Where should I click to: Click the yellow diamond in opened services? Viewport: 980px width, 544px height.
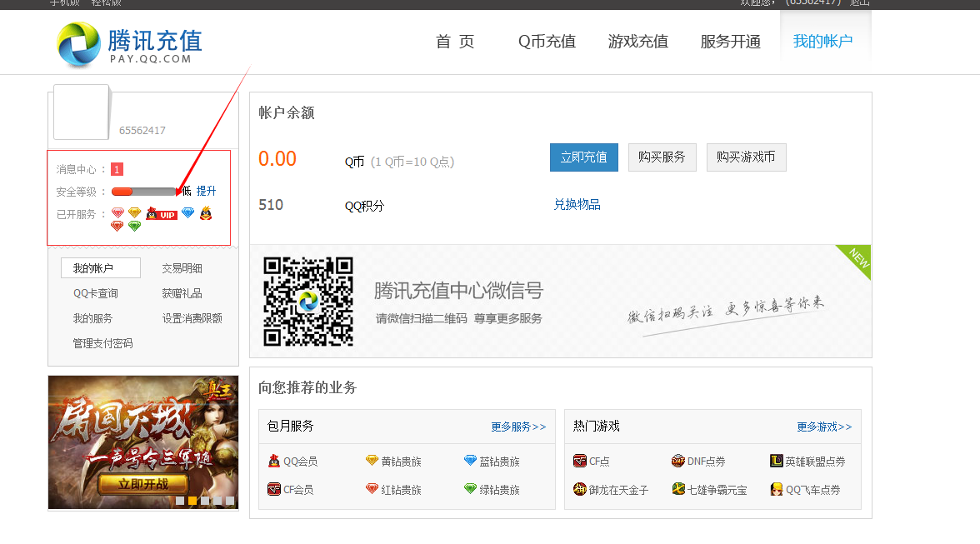(x=134, y=213)
